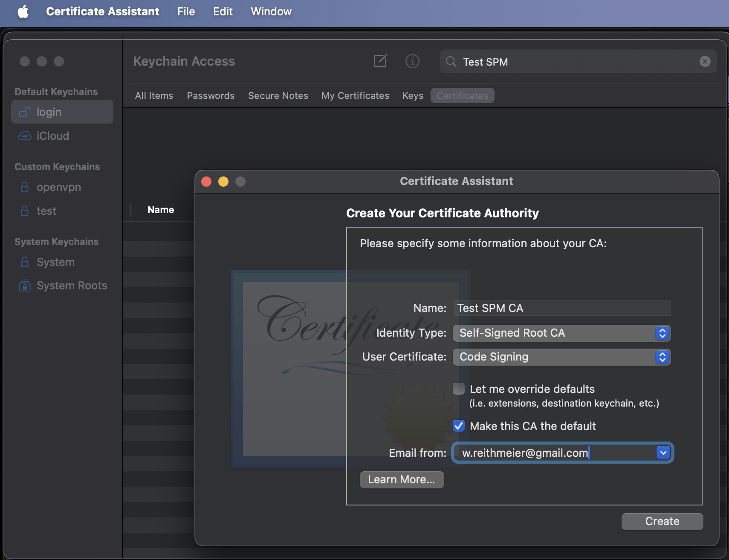Open the Certificate Assistant app menu
729x560 pixels.
(x=102, y=12)
